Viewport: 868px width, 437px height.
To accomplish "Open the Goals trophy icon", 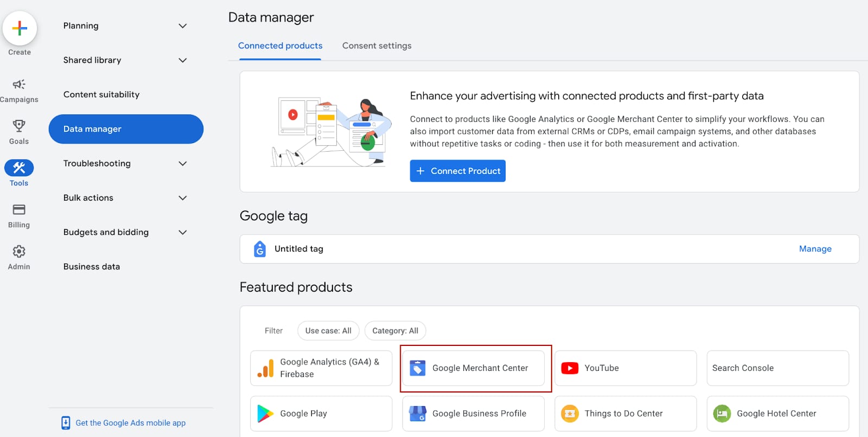I will [19, 126].
